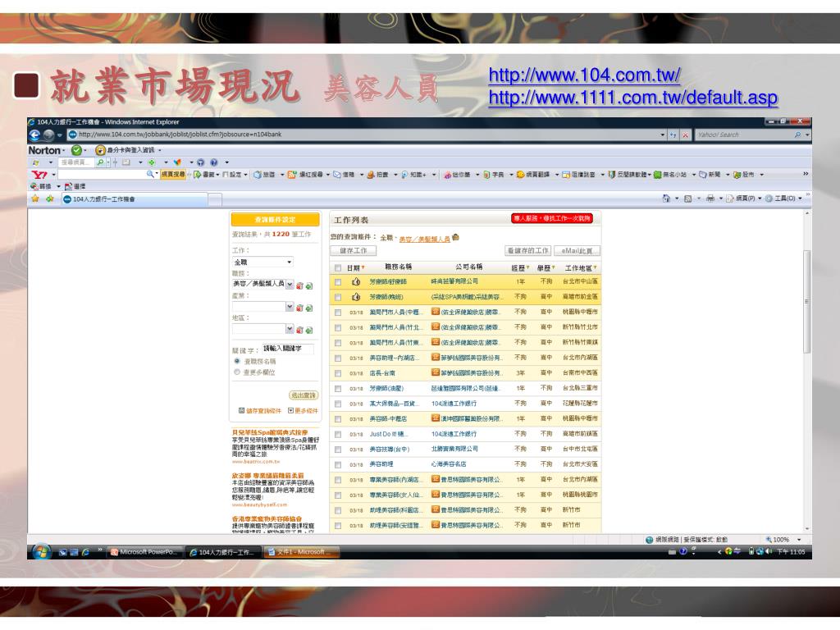Click the RSS feeds icon in command bar
This screenshot has width=840, height=630.
point(688,199)
